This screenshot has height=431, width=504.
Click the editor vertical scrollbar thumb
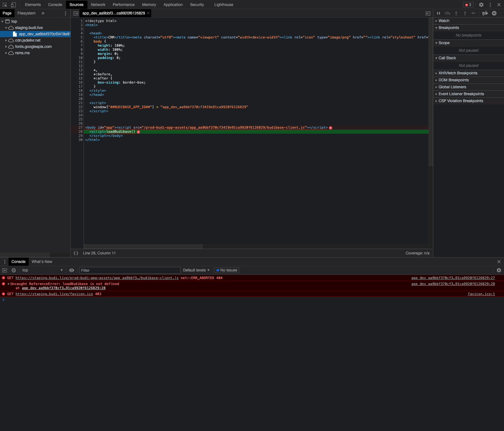pos(431,92)
